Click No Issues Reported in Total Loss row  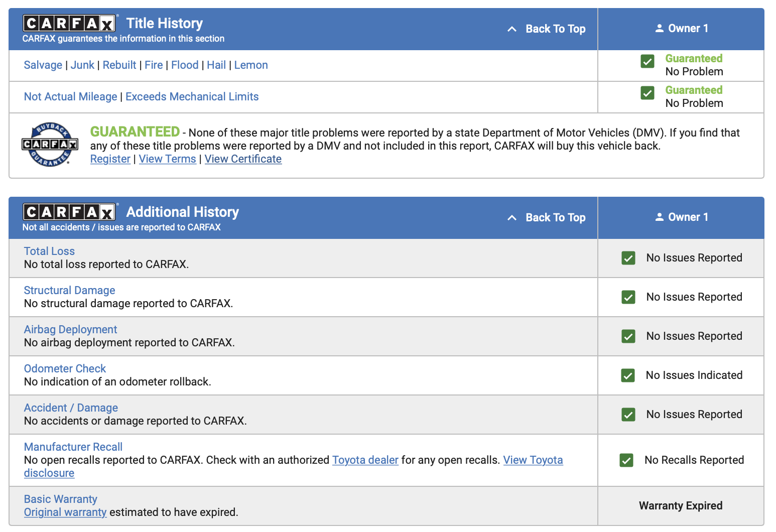[694, 258]
